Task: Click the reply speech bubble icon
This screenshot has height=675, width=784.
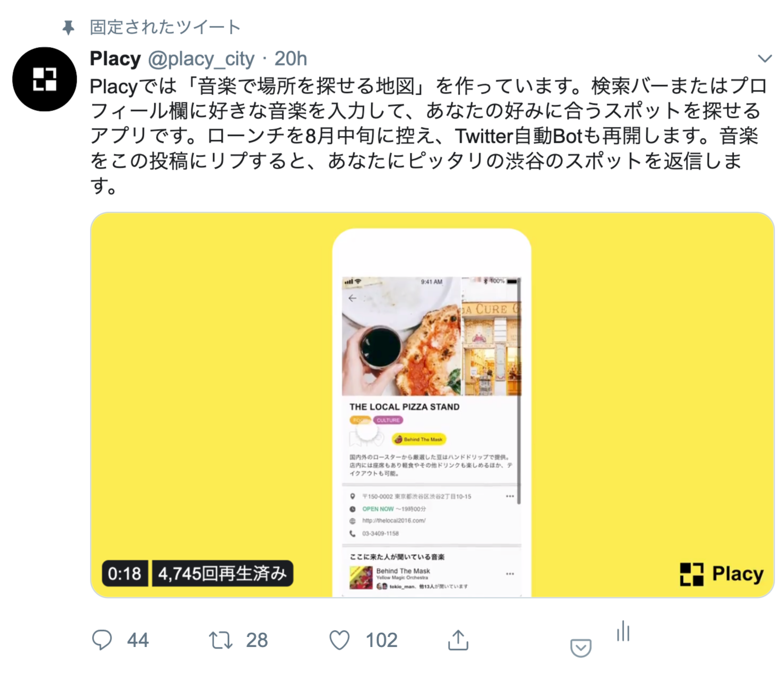Action: pyautogui.click(x=102, y=640)
